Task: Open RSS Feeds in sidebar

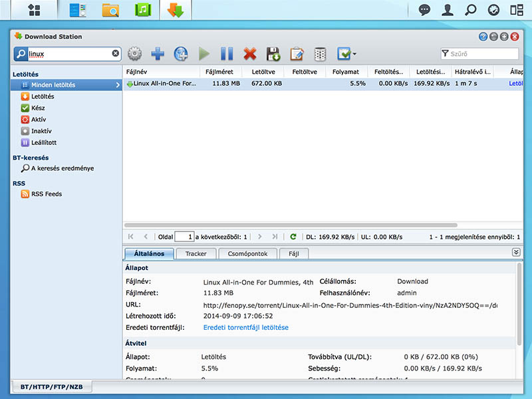Action: [47, 194]
